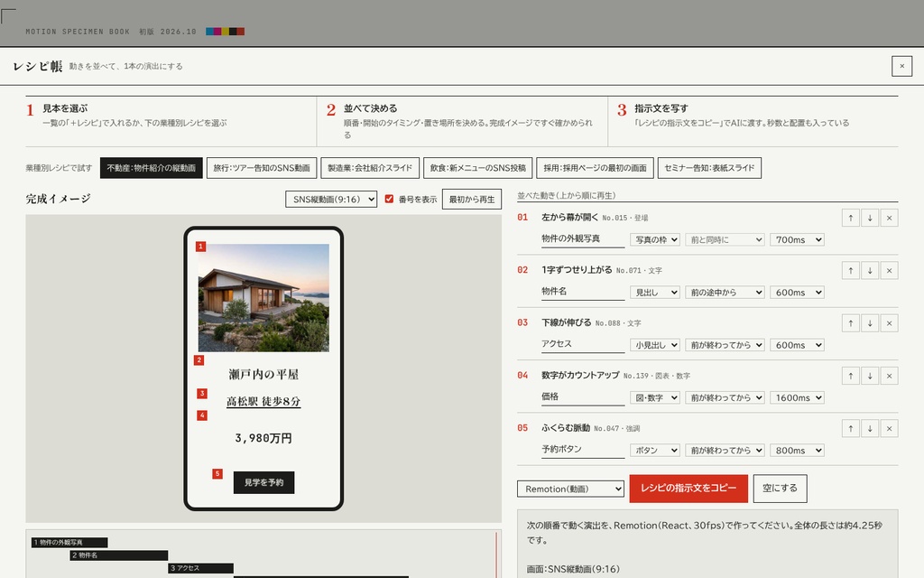The width and height of the screenshot is (924, 578).
Task: Open ボタン placement dropdown
Action: [x=655, y=450]
